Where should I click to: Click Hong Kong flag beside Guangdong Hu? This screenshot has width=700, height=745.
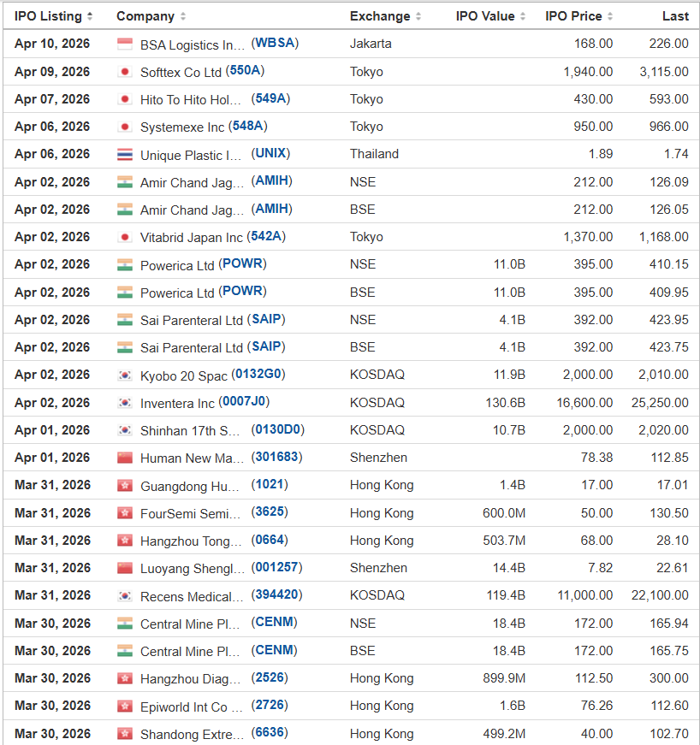(124, 486)
